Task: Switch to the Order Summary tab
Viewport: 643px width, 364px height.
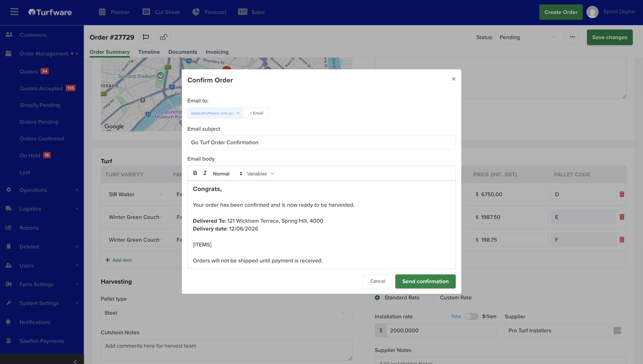Action: [110, 52]
